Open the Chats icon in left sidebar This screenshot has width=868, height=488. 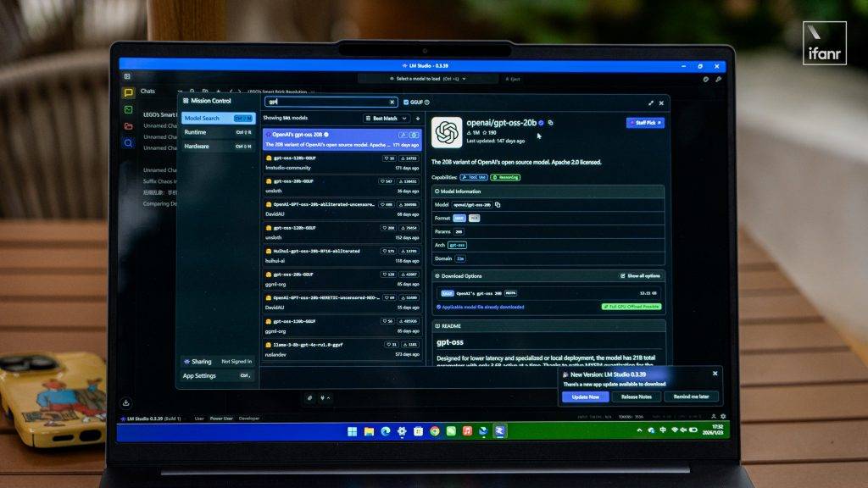pyautogui.click(x=128, y=92)
